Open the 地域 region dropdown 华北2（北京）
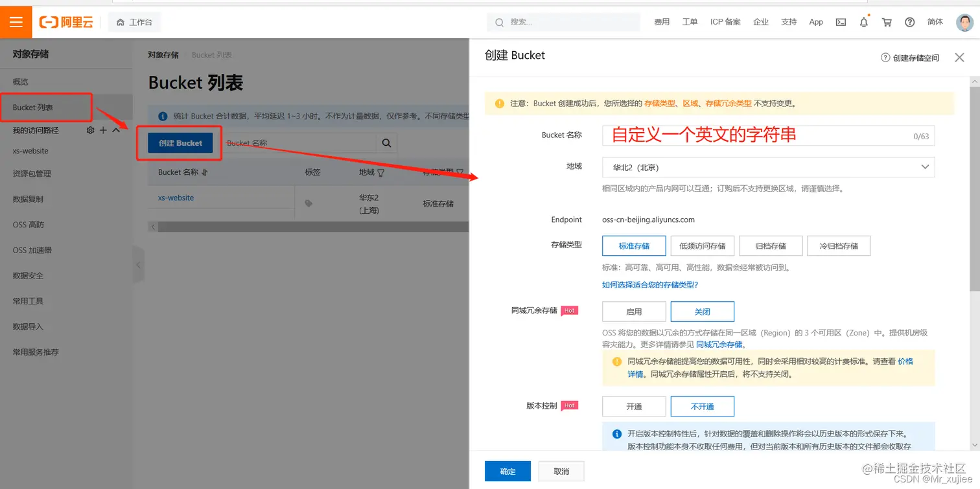Screen dimensions: 980x489 tap(767, 167)
